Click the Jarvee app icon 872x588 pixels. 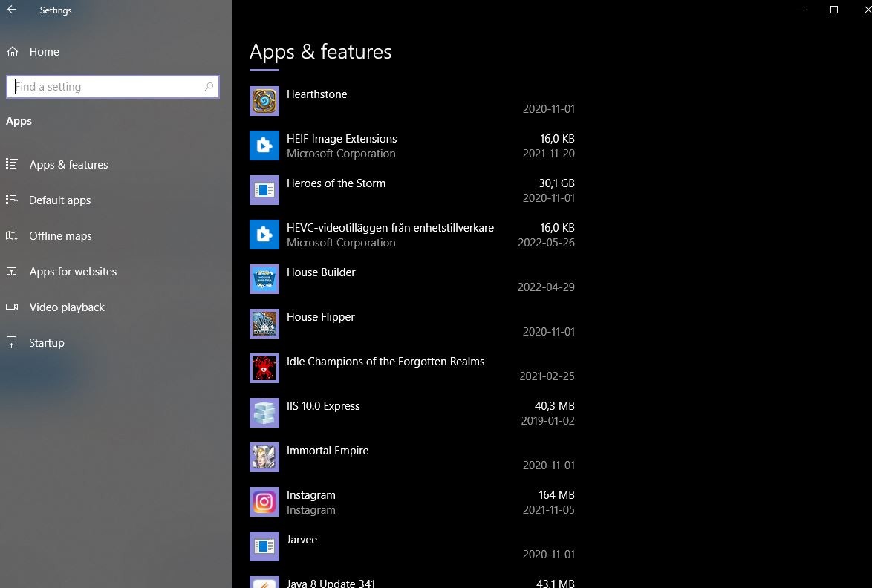click(x=264, y=546)
